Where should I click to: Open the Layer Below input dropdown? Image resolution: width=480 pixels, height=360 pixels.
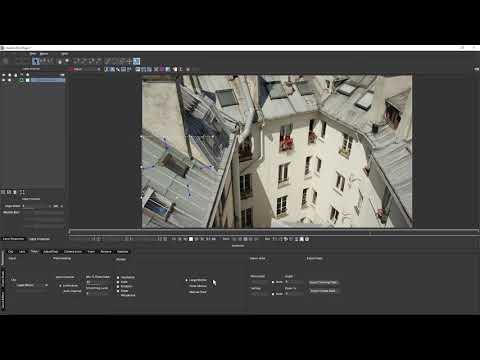32,285
